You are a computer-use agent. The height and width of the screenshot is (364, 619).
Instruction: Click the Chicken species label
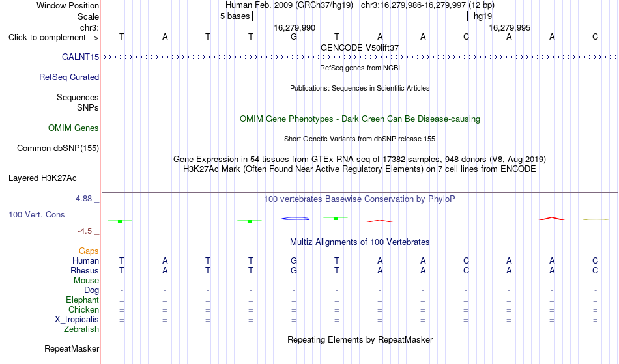[x=83, y=309]
